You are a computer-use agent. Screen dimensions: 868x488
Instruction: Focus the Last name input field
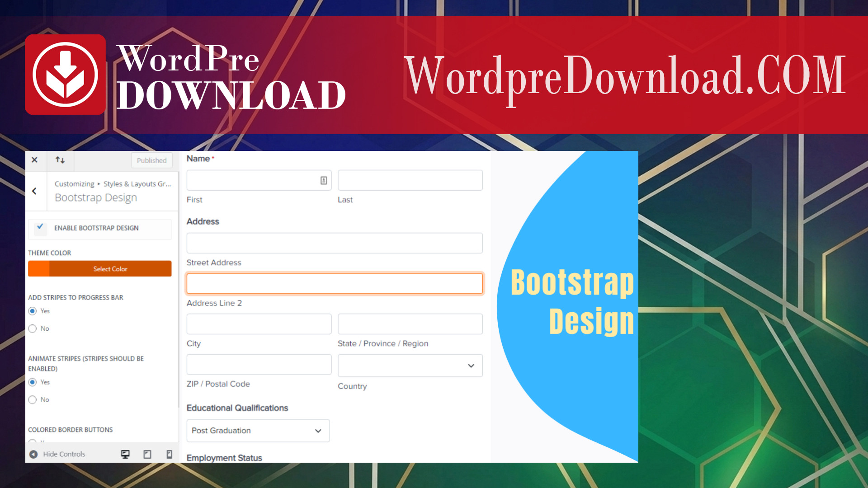(410, 180)
